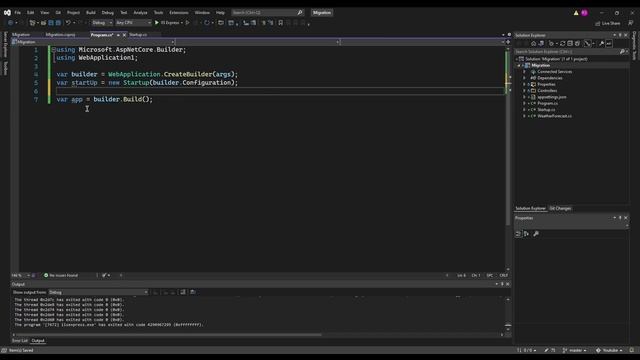Click the Solution Explorer Home icon
This screenshot has width=640, height=360.
(533, 43)
